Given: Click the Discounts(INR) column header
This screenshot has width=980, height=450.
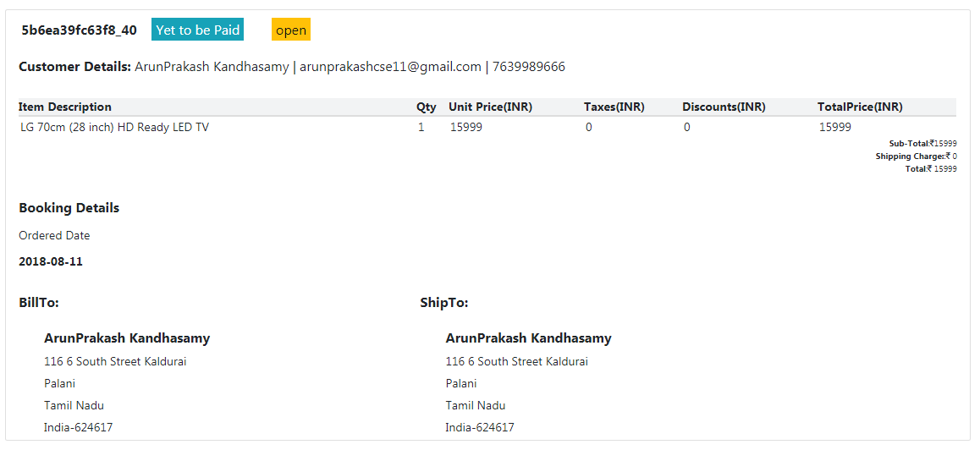Looking at the screenshot, I should point(724,107).
